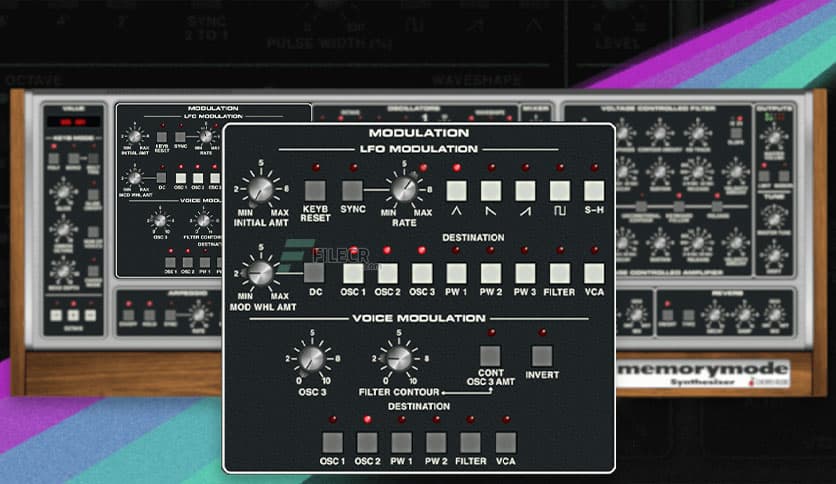Screen dimensions: 836x484
Task: Select the triangle LFO waveform button
Action: point(456,190)
